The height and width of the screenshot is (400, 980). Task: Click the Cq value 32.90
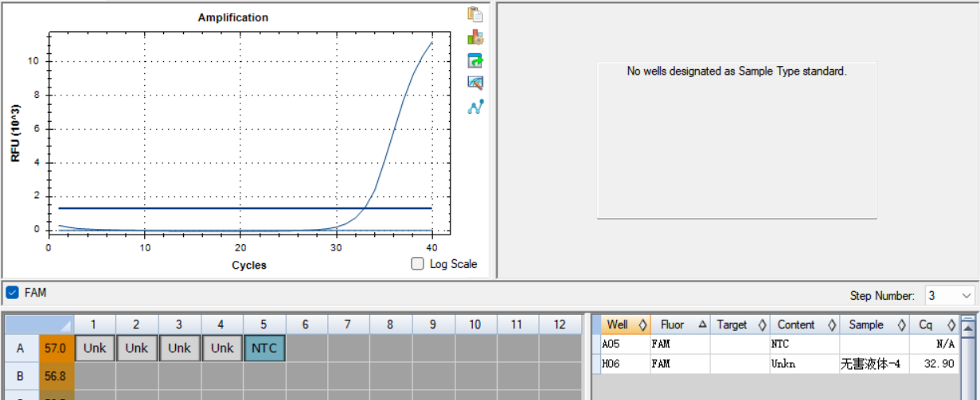[934, 363]
